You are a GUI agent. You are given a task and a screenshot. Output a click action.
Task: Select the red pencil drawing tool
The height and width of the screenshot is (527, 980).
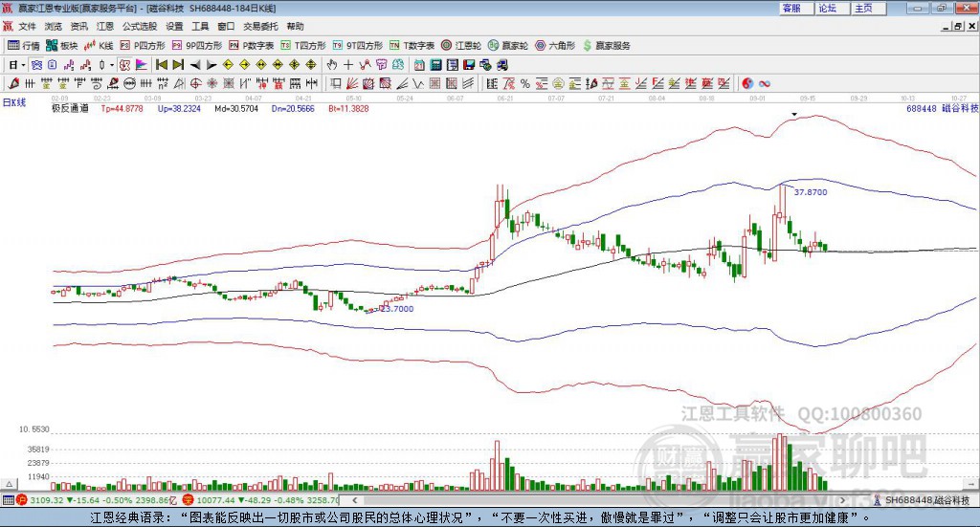pos(13,83)
